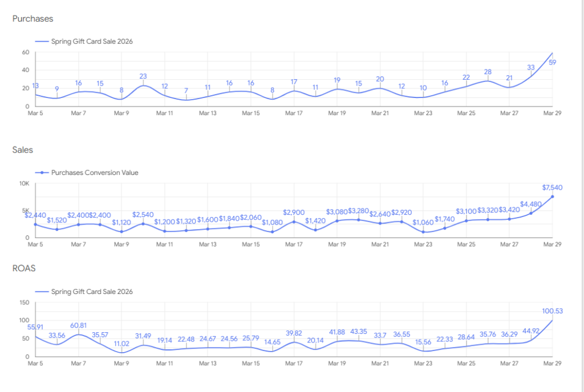Select the $1,060 sales data label
Image resolution: width=584 pixels, height=392 pixels.
(423, 222)
